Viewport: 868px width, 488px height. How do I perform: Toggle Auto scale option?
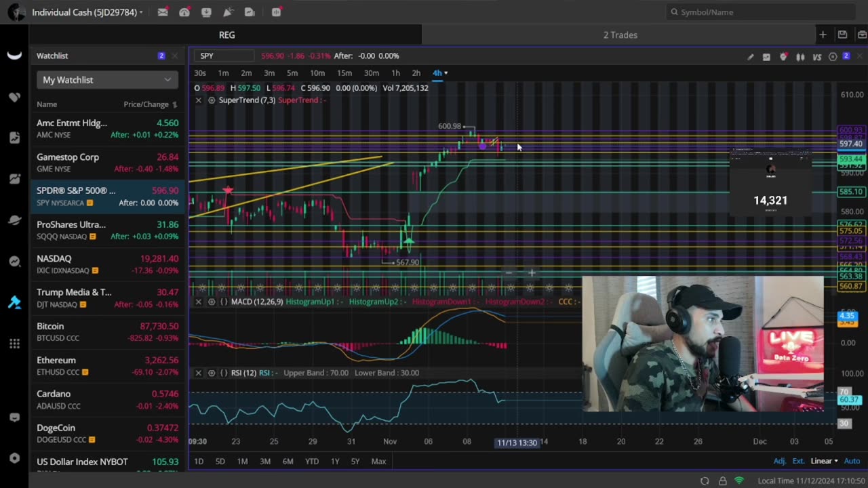852,461
